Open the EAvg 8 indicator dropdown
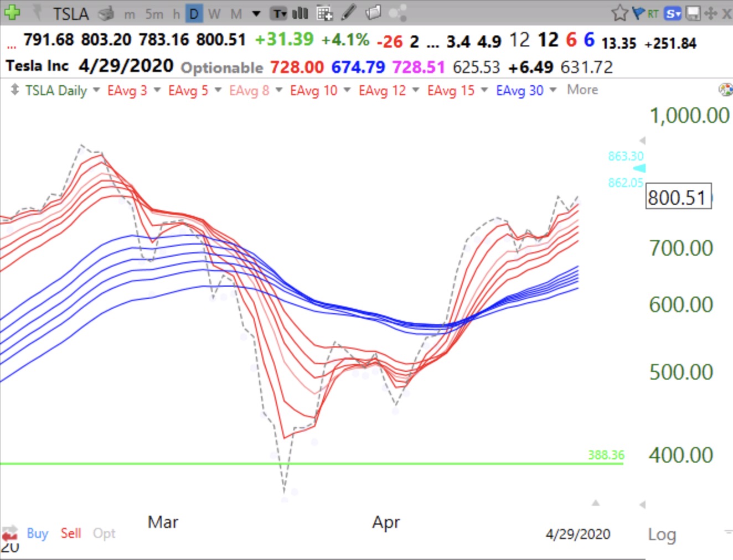The width and height of the screenshot is (733, 560). click(279, 90)
